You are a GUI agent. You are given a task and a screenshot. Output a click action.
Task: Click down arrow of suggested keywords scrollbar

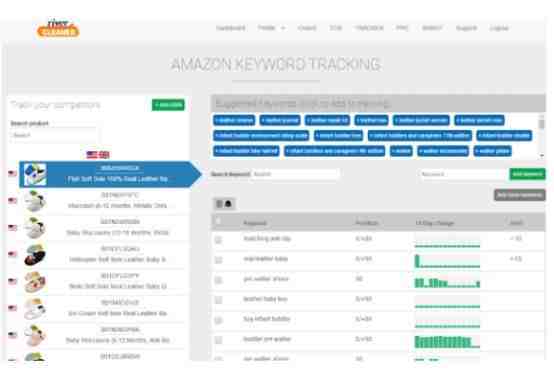coord(542,155)
